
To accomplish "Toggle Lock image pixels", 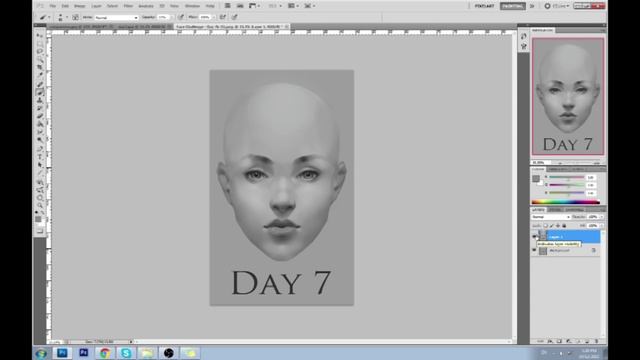I will [552, 226].
